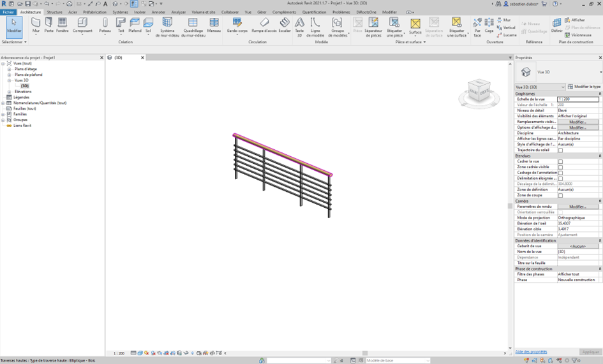Switch to the Structure ribbon tab
Screen dimensions: 603x364
55,12
